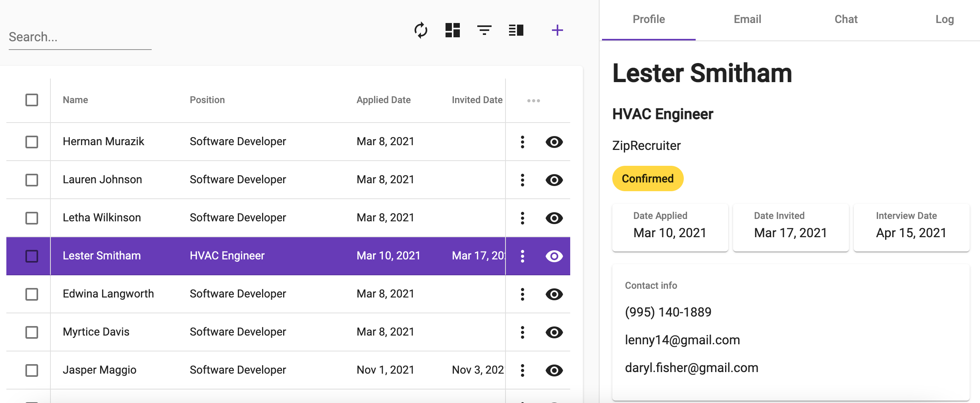Click into the Search input field

[x=79, y=37]
